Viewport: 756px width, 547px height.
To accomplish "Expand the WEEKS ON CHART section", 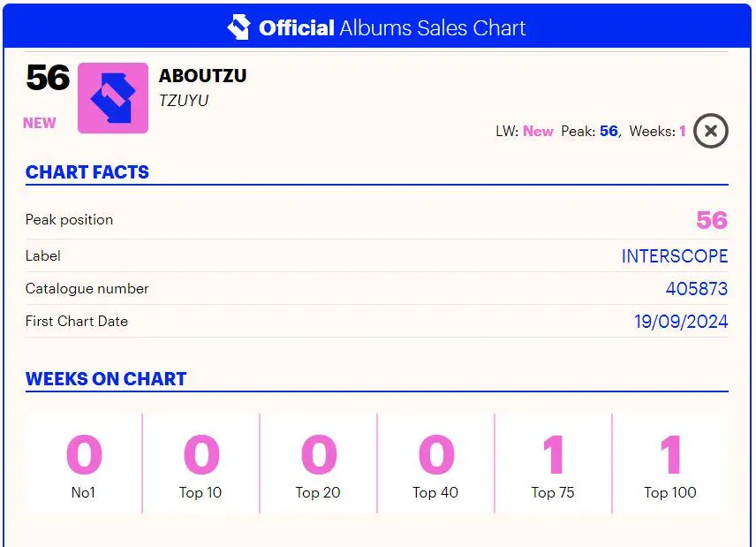I will pyautogui.click(x=106, y=378).
